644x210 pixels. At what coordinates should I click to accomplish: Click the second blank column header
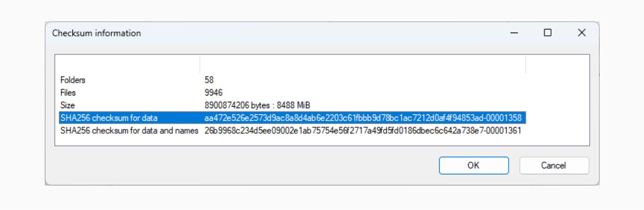(x=363, y=64)
